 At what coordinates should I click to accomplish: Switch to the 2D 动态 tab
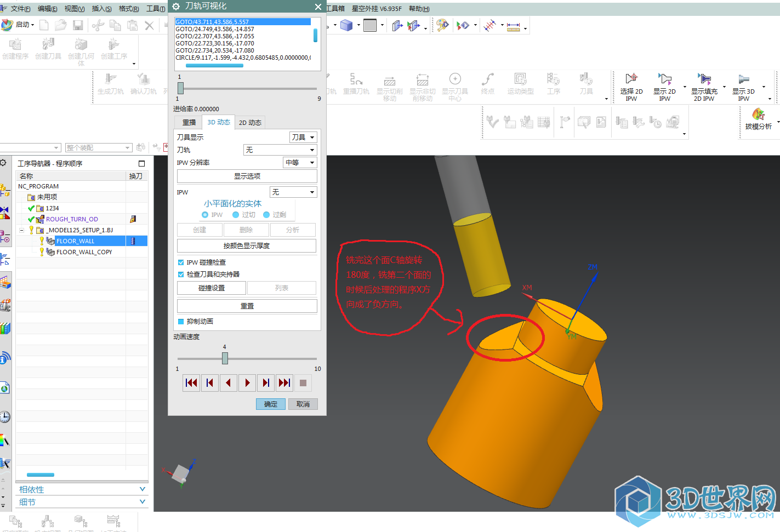[250, 123]
